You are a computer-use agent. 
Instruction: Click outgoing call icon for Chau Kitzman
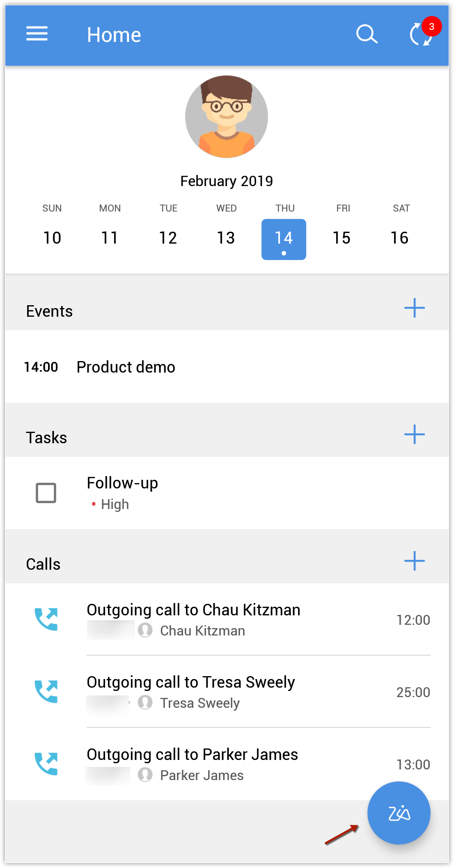(x=46, y=619)
